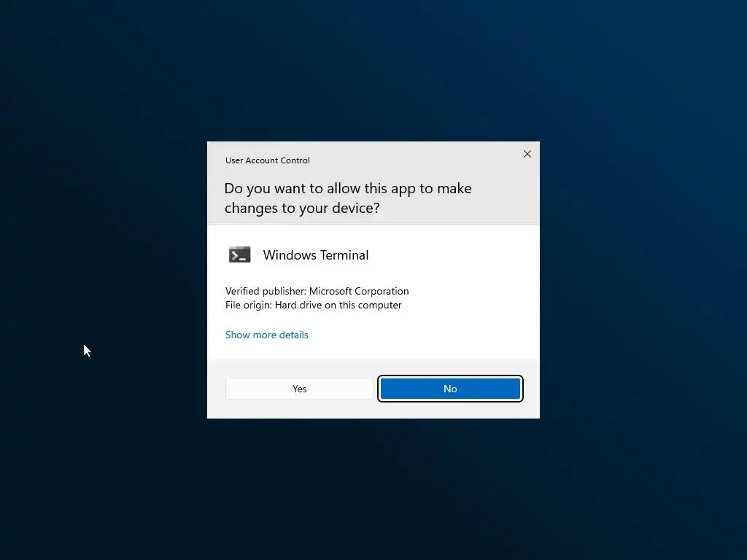Click No to deny the app
Image resolution: width=747 pixels, height=560 pixels.
tap(450, 389)
